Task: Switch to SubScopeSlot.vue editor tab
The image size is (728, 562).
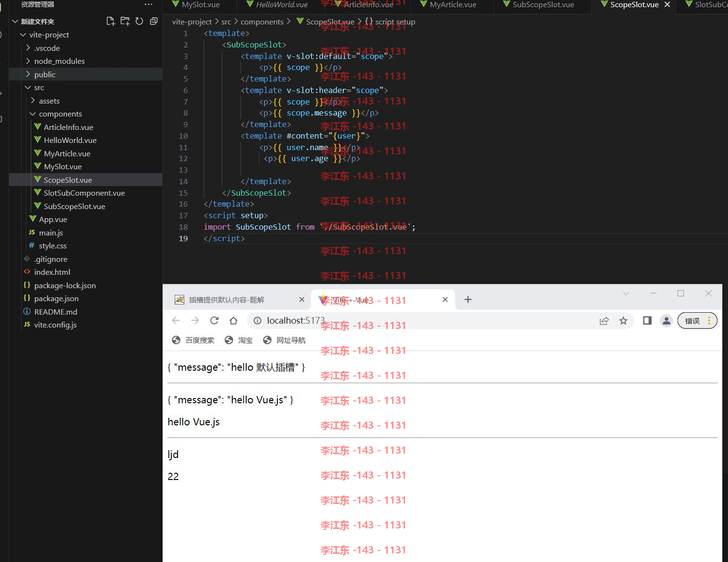Action: pos(543,5)
